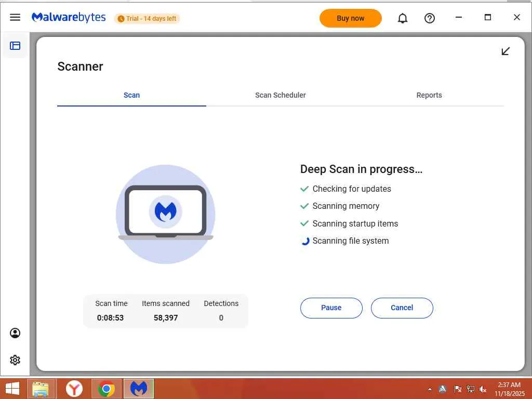
Task: Close the Malwarebytes window
Action: point(517,17)
